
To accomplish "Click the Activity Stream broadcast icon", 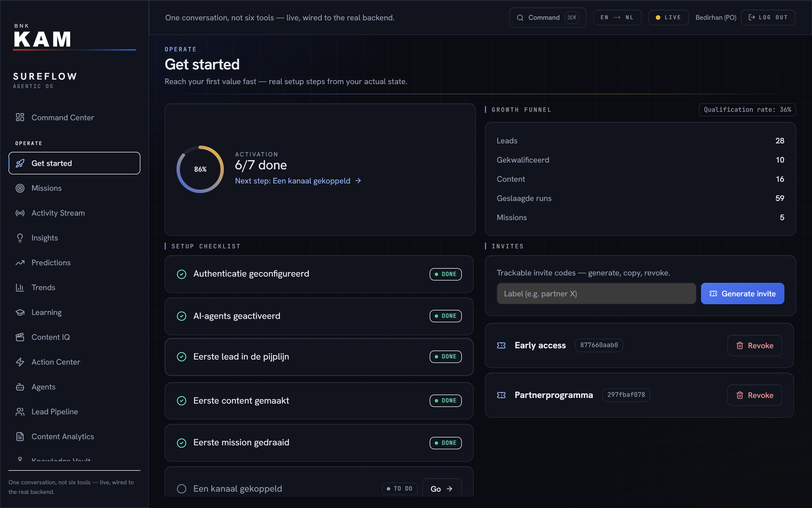I will coord(20,213).
